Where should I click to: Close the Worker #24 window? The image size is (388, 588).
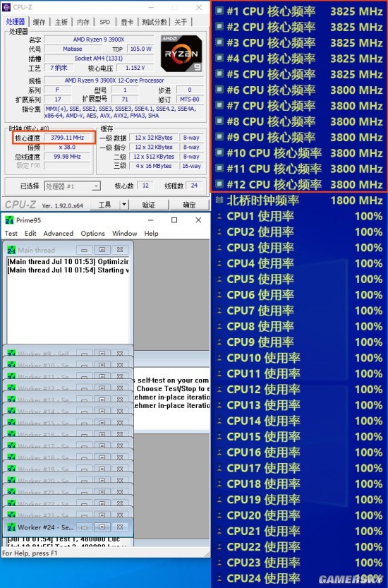(x=120, y=527)
